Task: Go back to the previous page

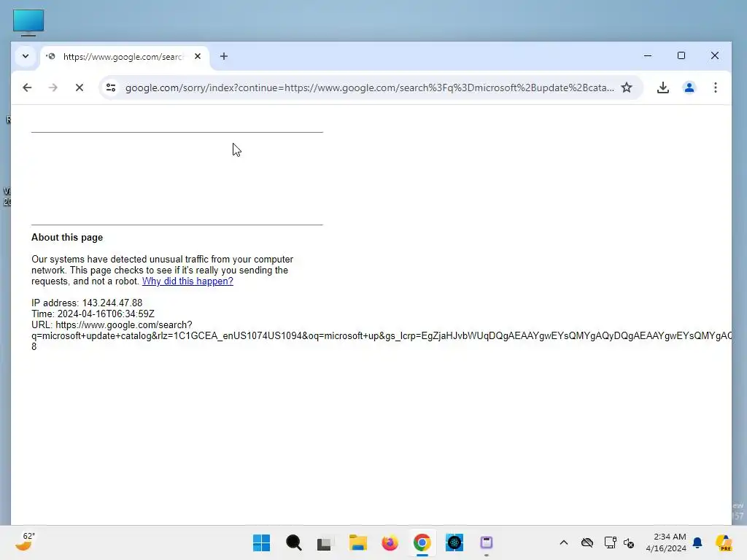Action: coord(27,87)
